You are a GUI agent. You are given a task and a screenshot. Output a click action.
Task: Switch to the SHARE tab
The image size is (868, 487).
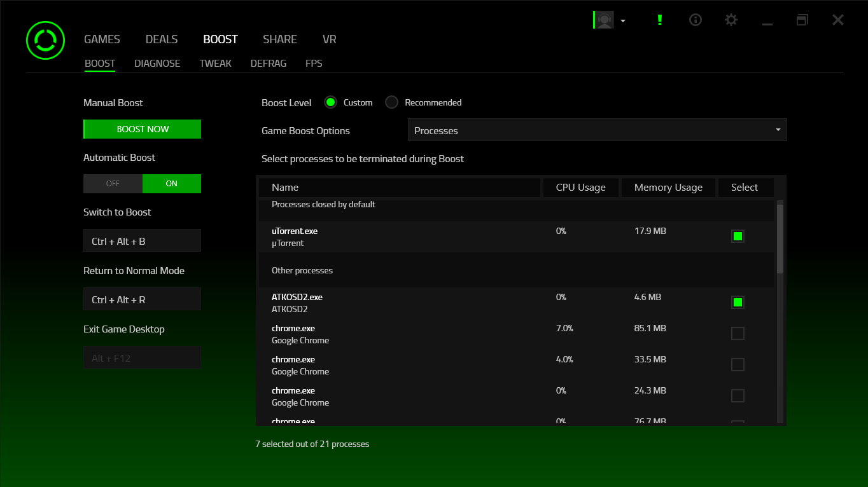pyautogui.click(x=280, y=39)
